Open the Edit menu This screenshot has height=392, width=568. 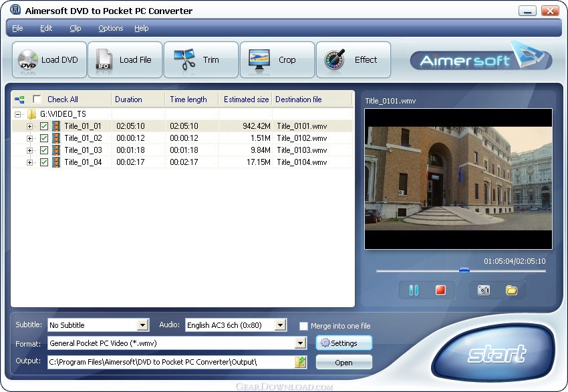46,28
